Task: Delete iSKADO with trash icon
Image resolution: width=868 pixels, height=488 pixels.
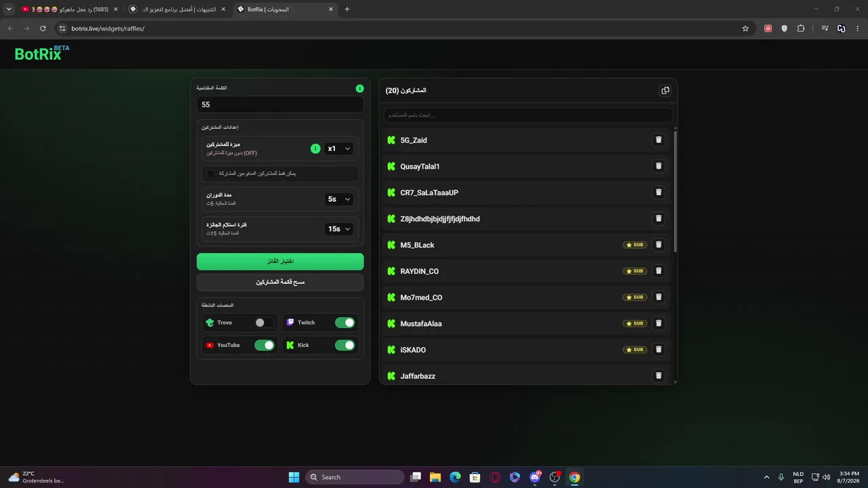Action: coord(658,350)
